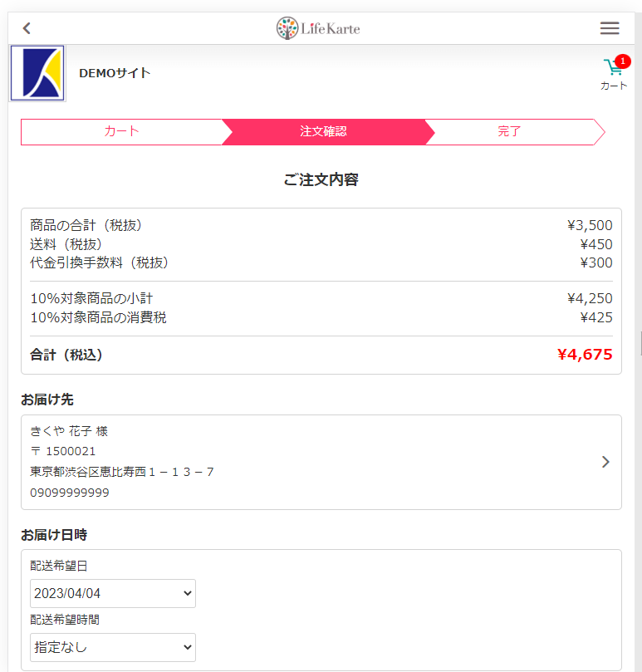Open the hamburger menu
The height and width of the screenshot is (672, 642).
click(610, 28)
